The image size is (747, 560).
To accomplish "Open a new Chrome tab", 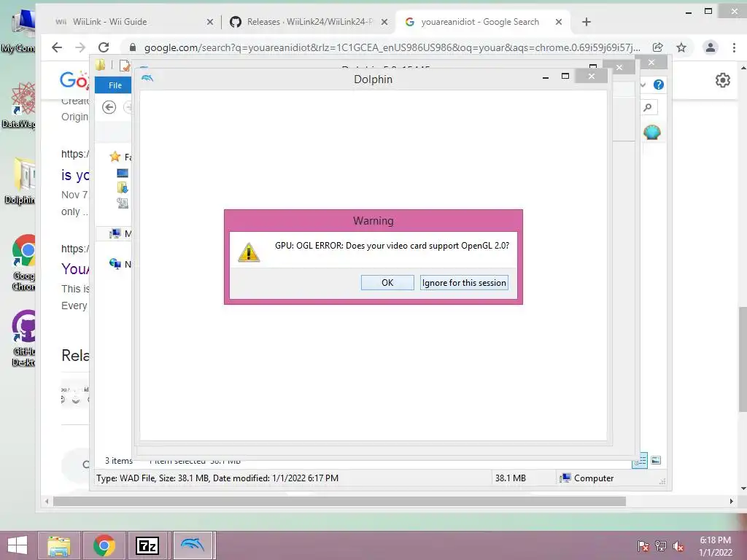I will point(587,22).
